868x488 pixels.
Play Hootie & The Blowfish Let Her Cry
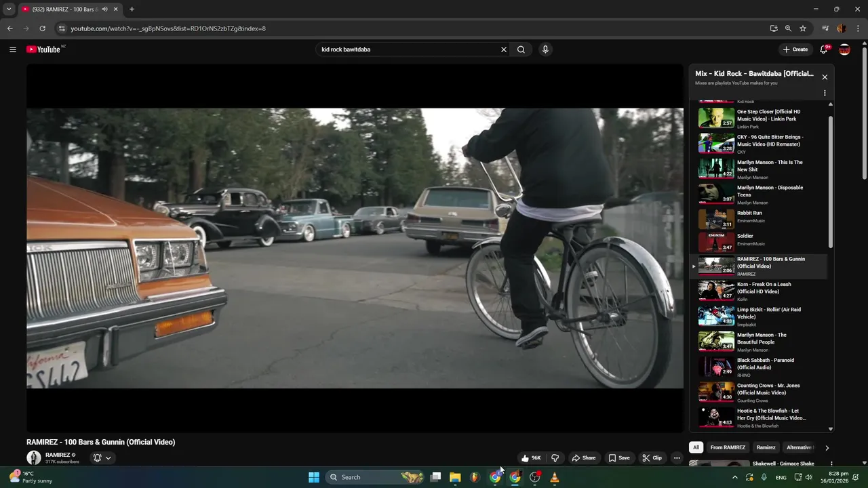coord(758,417)
